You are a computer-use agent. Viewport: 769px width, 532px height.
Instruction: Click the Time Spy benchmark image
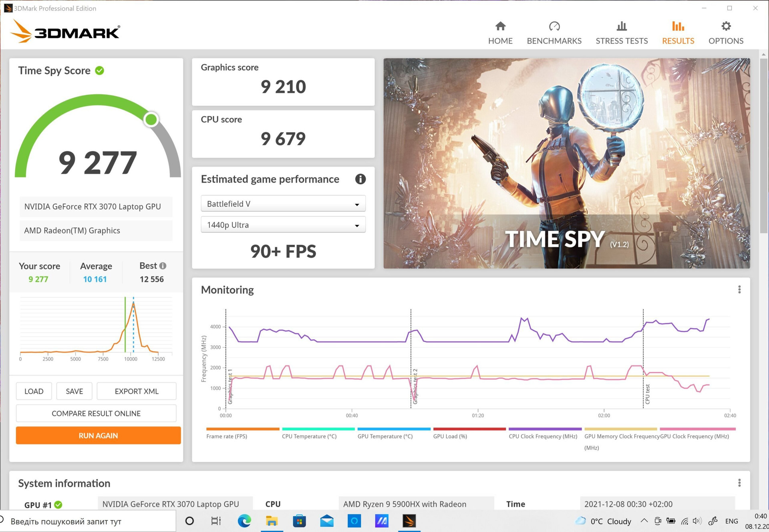click(x=567, y=163)
